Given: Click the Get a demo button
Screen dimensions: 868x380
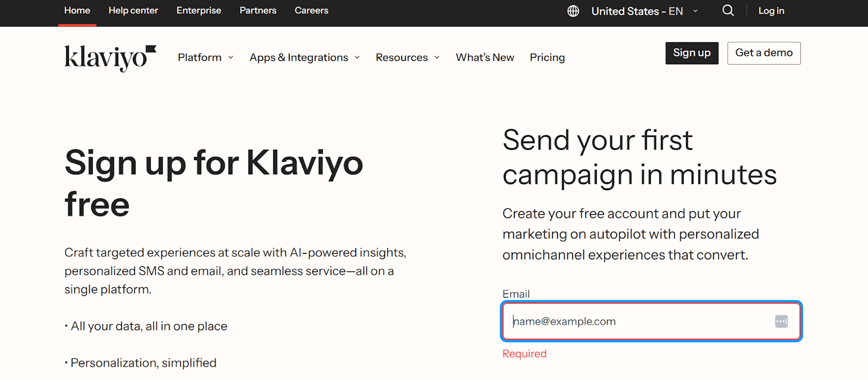Looking at the screenshot, I should click(763, 53).
